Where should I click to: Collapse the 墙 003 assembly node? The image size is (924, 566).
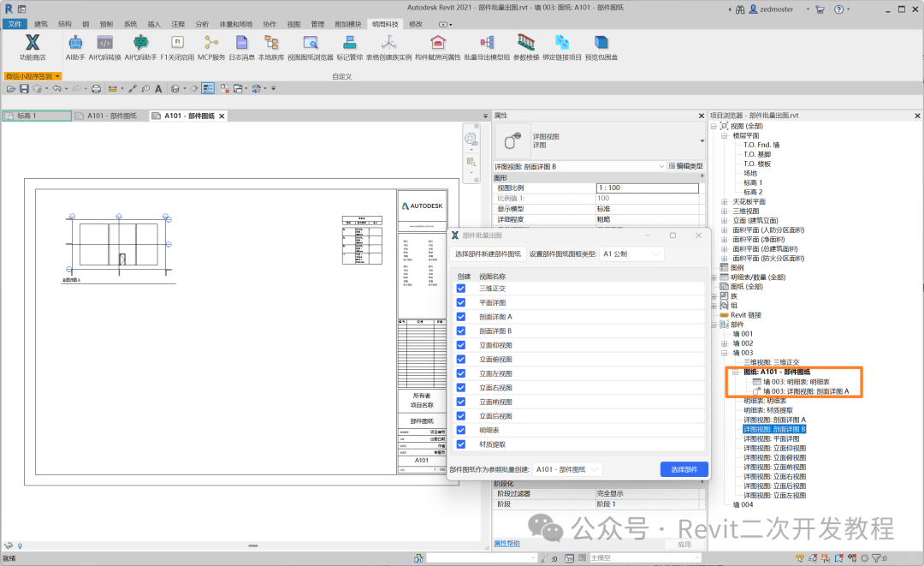click(725, 353)
